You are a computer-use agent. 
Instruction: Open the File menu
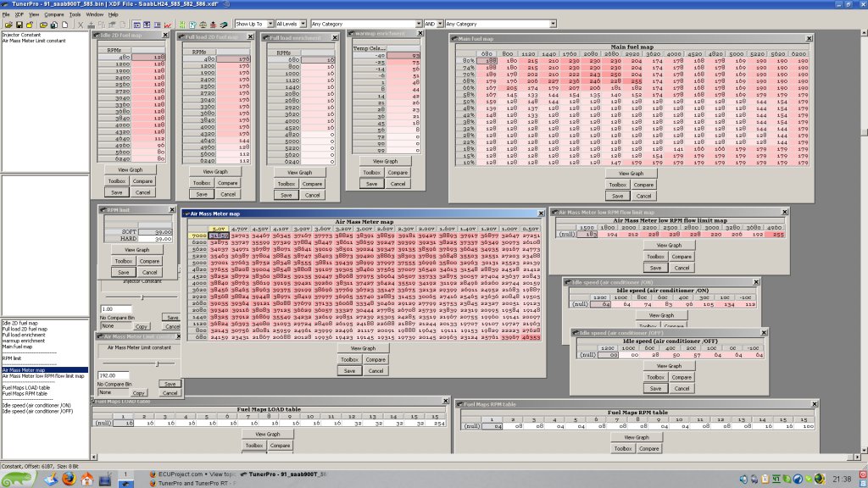(6, 14)
